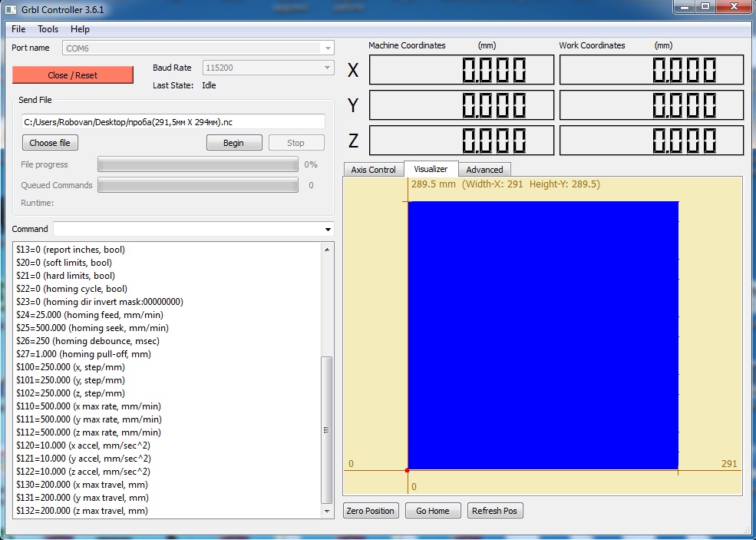
Task: Open the Tools menu
Action: click(x=48, y=29)
